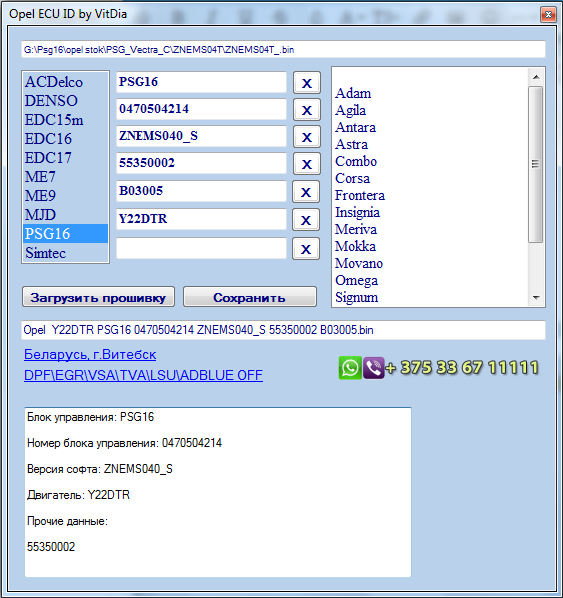
Task: Select EDC16 in ECU type list
Action: tap(65, 139)
